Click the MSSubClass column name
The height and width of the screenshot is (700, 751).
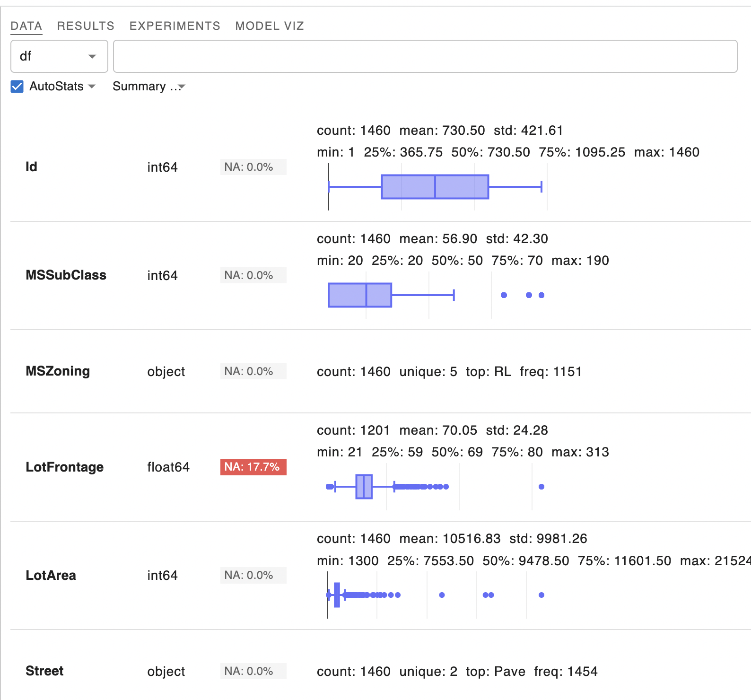tap(66, 275)
